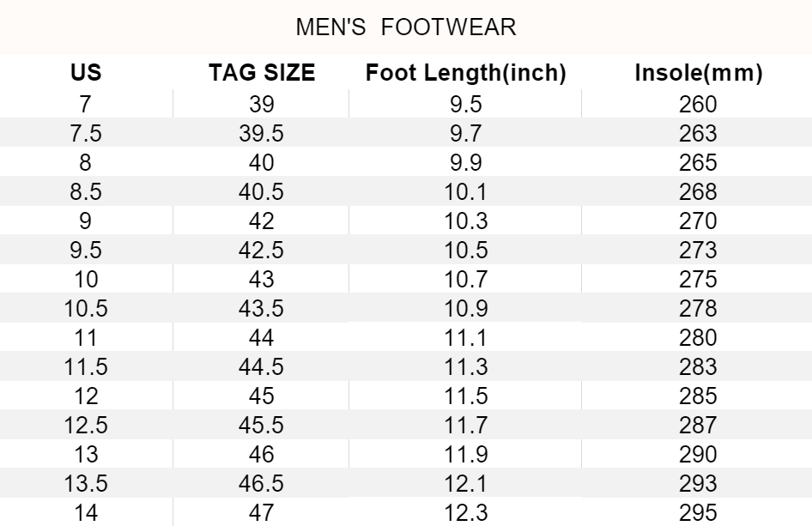Click tag size 44 cell

coord(262,337)
